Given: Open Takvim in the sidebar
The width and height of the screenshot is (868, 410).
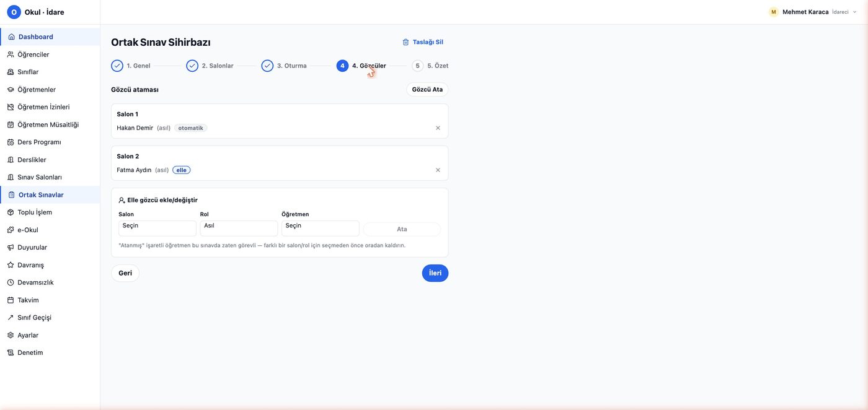Looking at the screenshot, I should (x=50, y=300).
